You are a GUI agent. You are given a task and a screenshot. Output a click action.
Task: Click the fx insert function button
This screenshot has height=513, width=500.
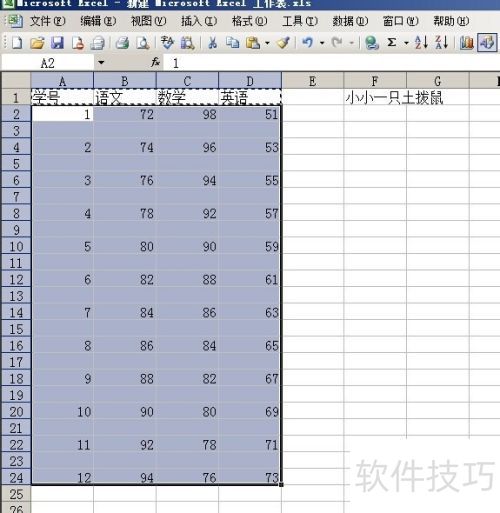[155, 62]
